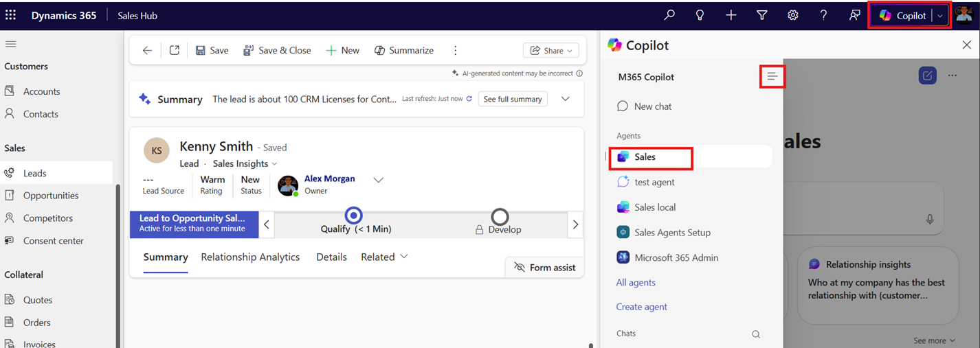Select the Develop stage circle

(x=500, y=217)
